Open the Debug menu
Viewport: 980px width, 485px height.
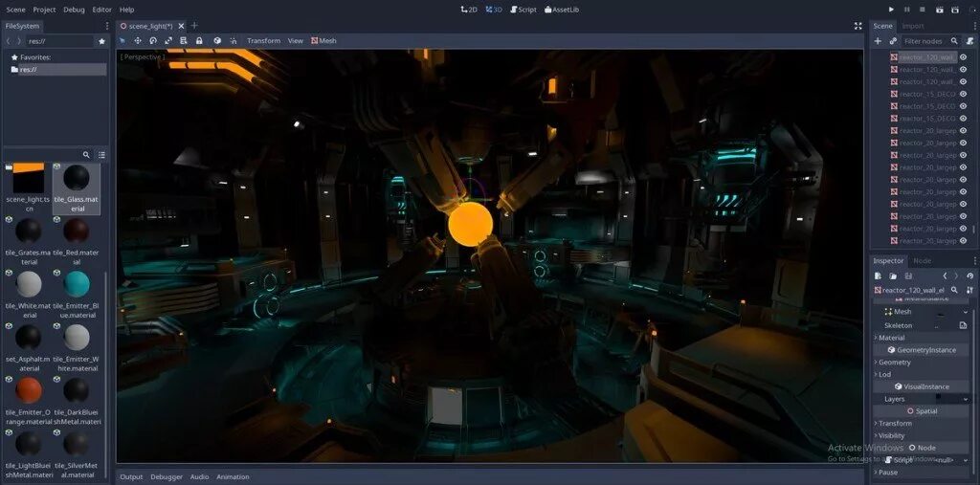tap(75, 10)
